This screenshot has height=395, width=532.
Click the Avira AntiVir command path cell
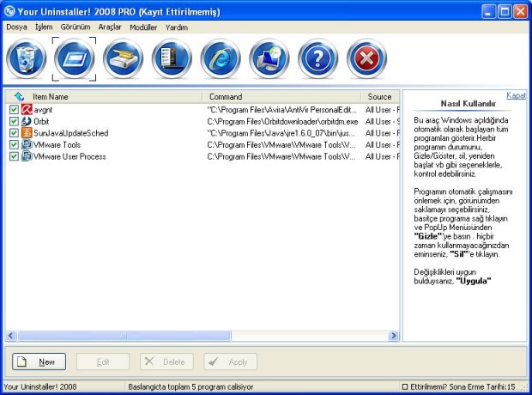pos(282,110)
